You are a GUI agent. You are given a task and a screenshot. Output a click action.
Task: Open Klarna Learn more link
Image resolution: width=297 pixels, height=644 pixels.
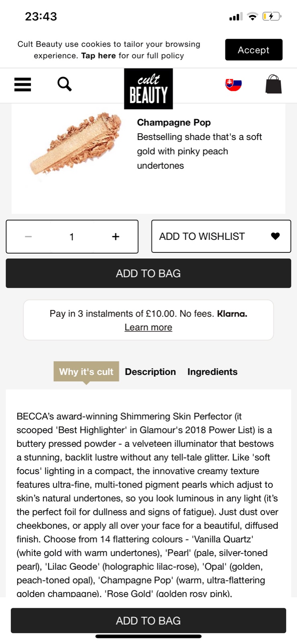pyautogui.click(x=148, y=328)
